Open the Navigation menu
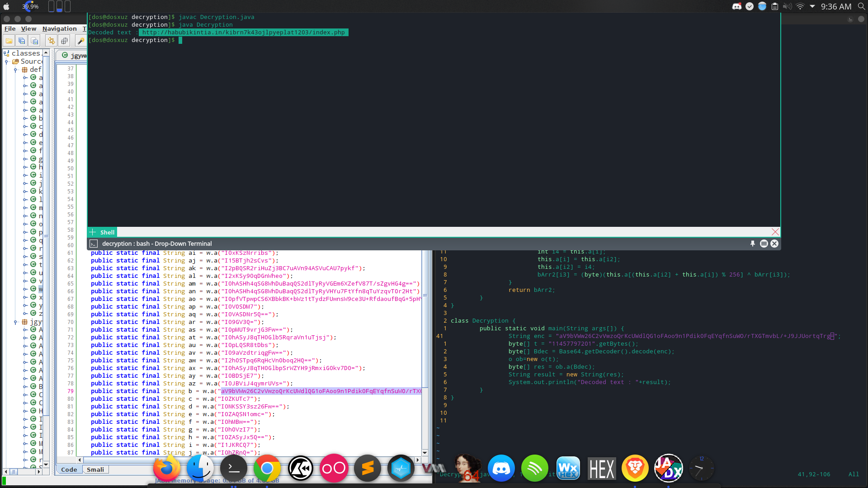This screenshot has height=488, width=868. click(59, 28)
